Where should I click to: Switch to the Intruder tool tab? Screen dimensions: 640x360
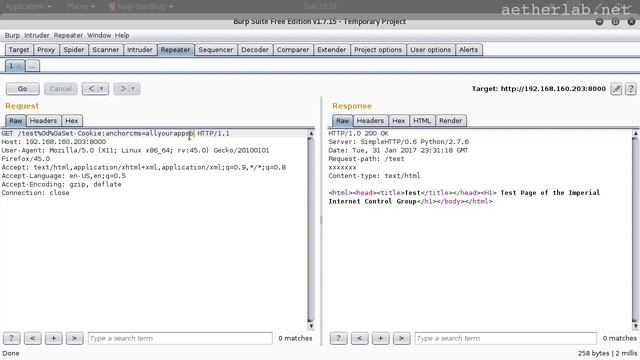(140, 50)
